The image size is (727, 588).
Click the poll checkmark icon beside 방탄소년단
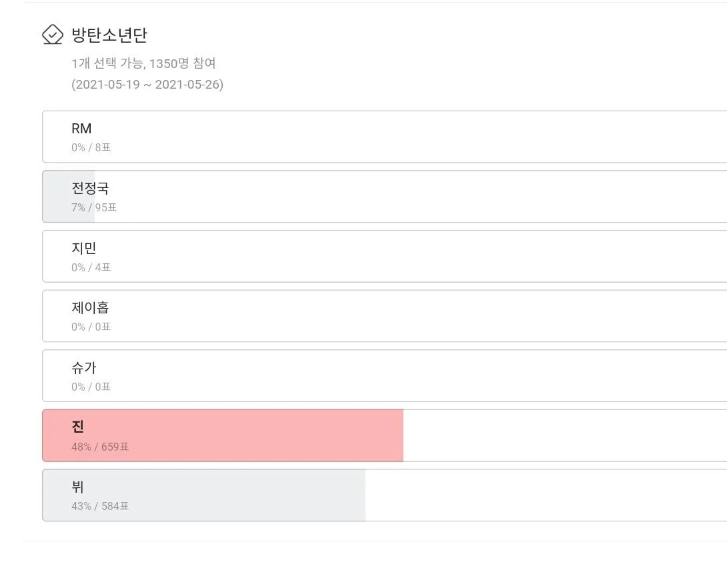pos(52,34)
